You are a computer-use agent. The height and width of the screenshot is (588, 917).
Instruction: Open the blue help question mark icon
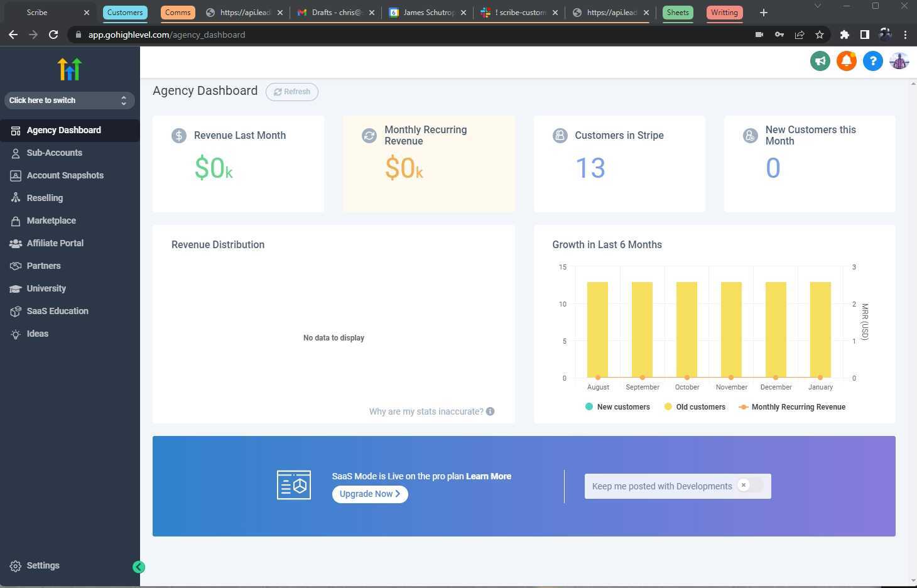point(872,61)
